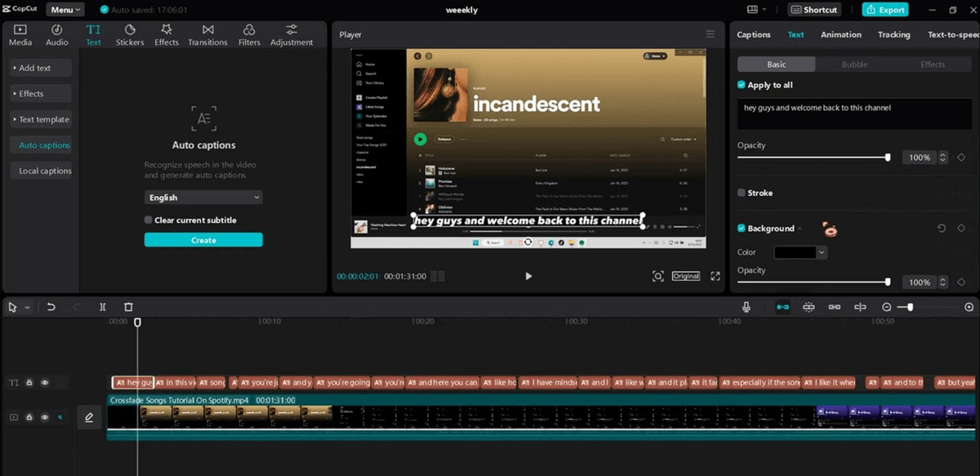The image size is (980, 476).
Task: Disable the Background checkbox
Action: [742, 229]
